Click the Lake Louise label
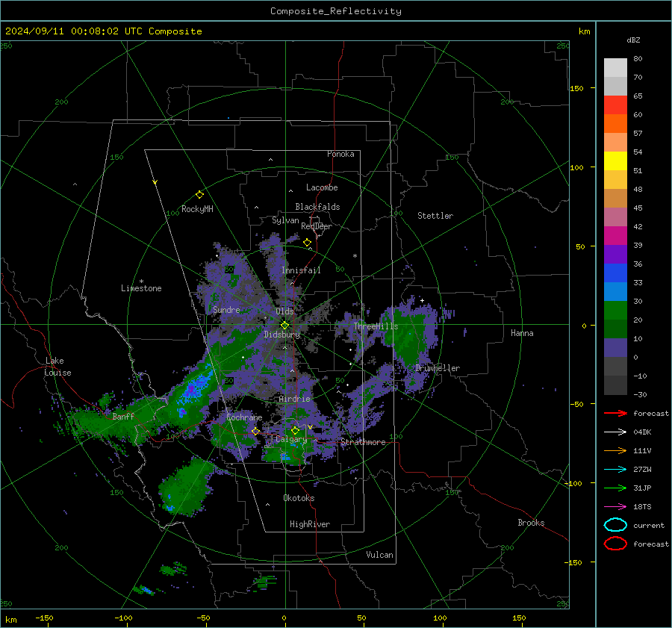Viewport: 672px width, 628px height. tap(57, 367)
